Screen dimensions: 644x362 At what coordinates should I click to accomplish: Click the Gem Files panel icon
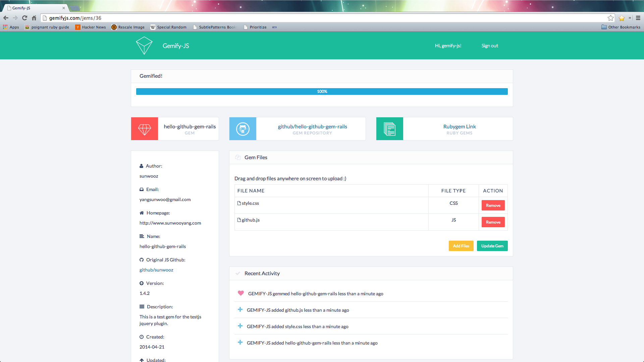click(x=238, y=157)
